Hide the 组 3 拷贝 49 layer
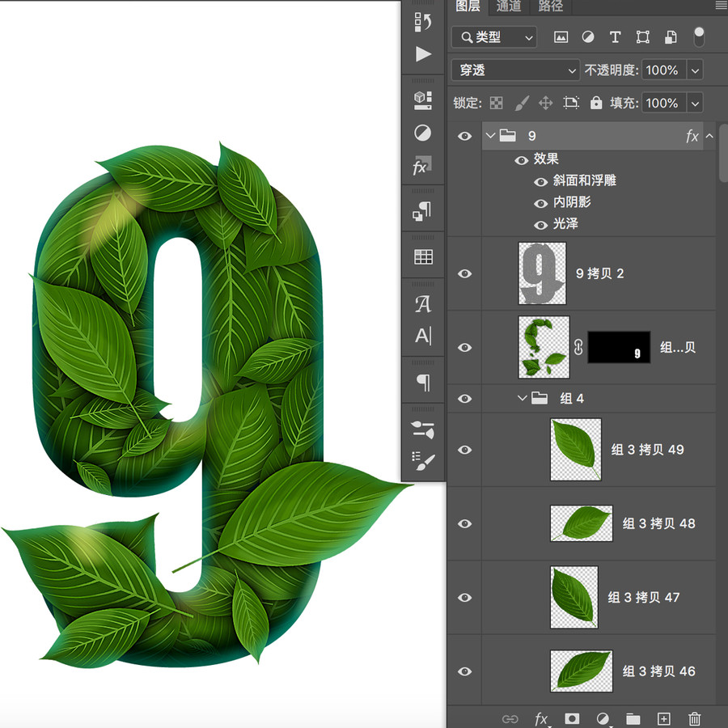This screenshot has width=728, height=728. point(465,450)
